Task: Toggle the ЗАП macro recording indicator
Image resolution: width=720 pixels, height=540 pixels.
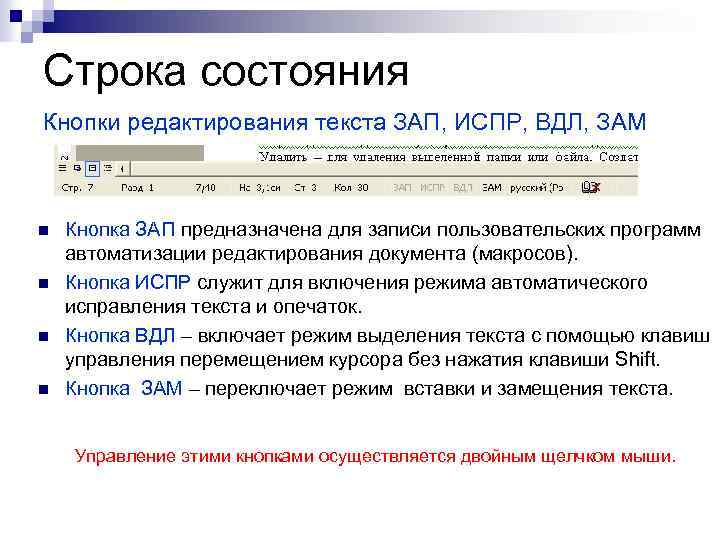Action: pos(402,187)
